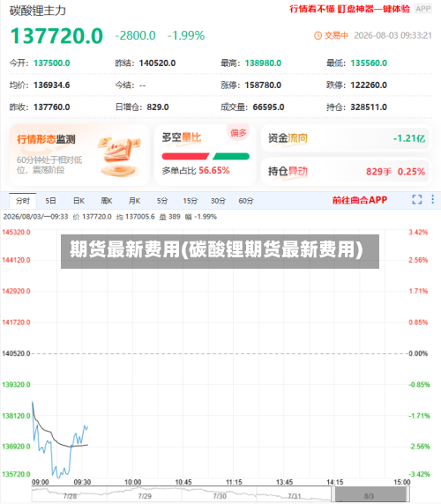441x504 pixels.
Task: Click the gray 8/3 range selector block
Action: [x=371, y=494]
